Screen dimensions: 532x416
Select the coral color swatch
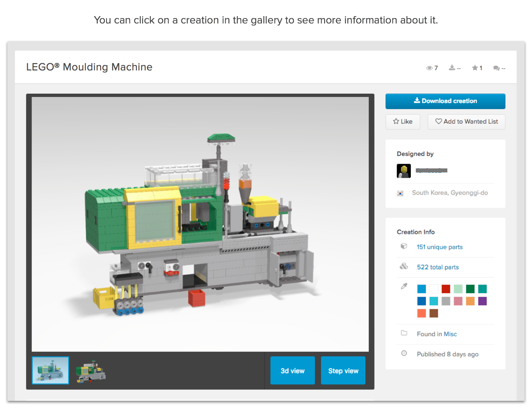(422, 313)
